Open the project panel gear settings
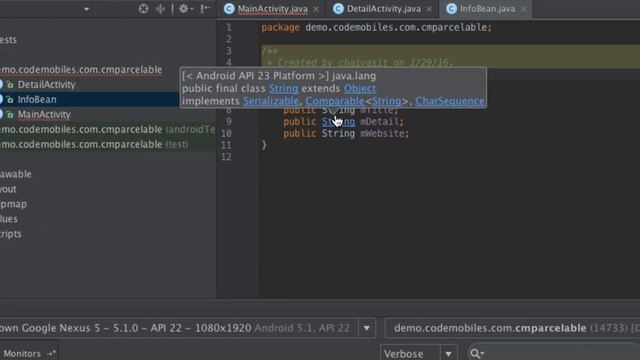640x360 pixels. coord(185,9)
